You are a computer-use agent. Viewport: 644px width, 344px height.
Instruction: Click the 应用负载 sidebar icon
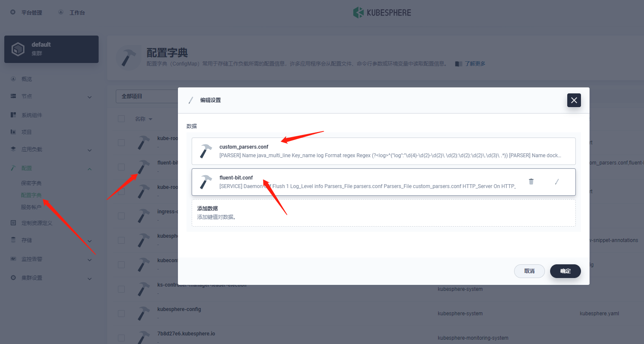[13, 149]
